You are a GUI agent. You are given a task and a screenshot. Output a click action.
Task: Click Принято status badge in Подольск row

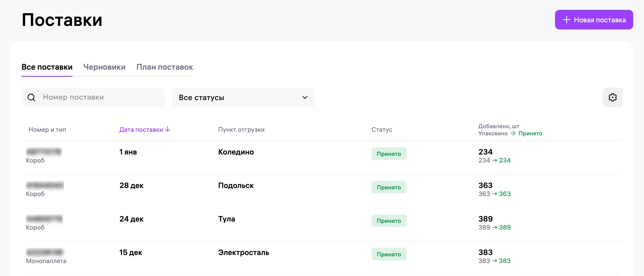coord(389,187)
